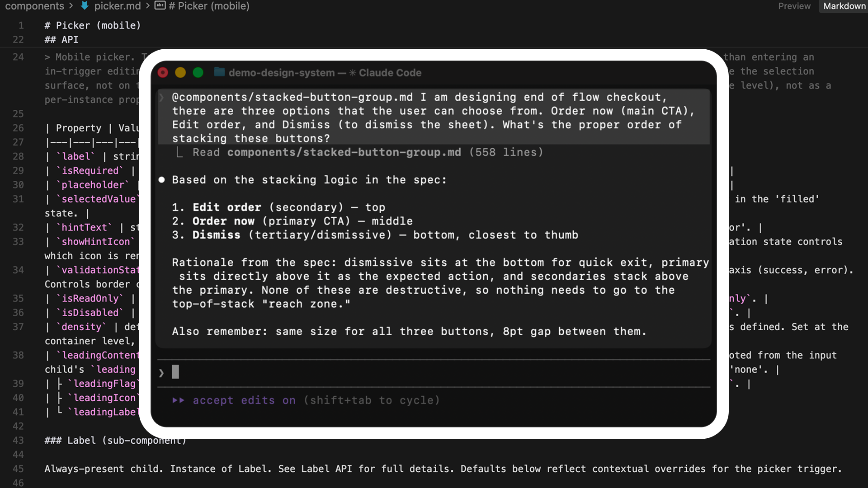868x488 pixels.
Task: Keep Markdown view mode selected
Action: coord(844,6)
